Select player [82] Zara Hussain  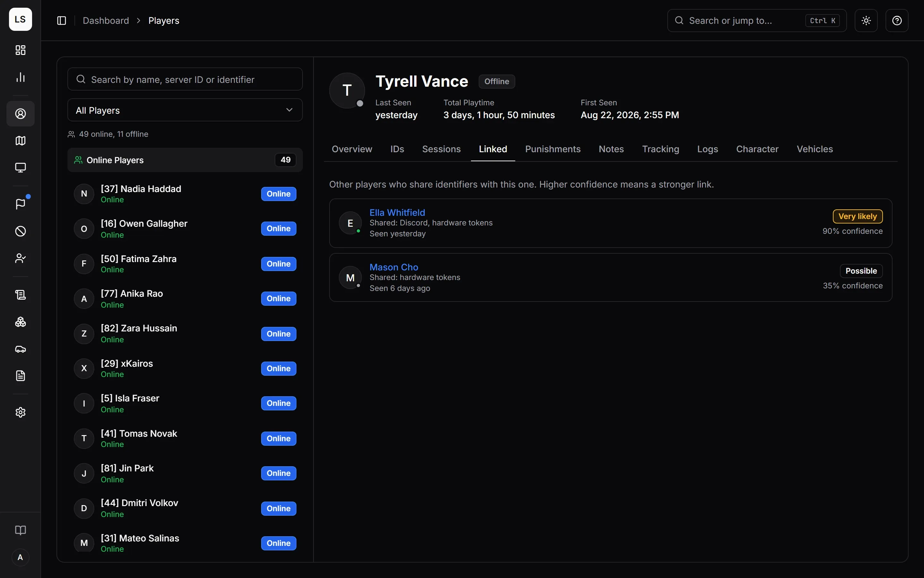point(185,334)
